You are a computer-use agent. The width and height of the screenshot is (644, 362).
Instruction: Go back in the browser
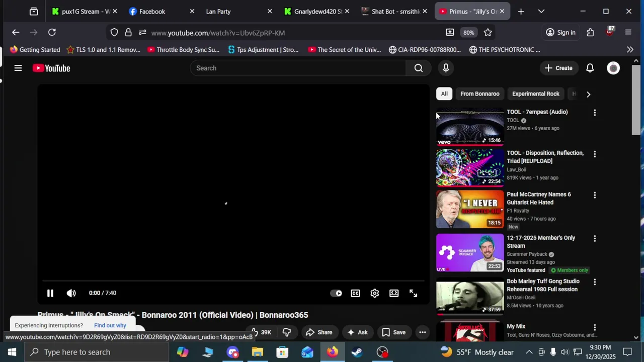[x=16, y=33]
